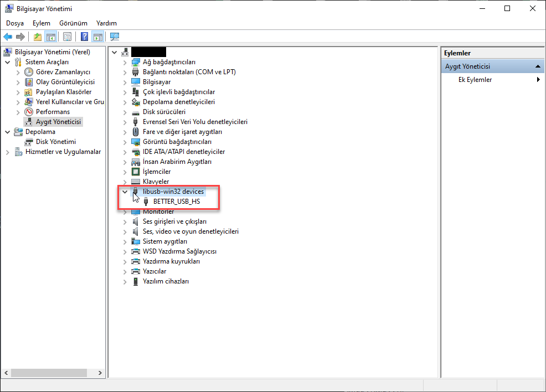546x392 pixels.
Task: Select the Monitörler category
Action: (158, 212)
